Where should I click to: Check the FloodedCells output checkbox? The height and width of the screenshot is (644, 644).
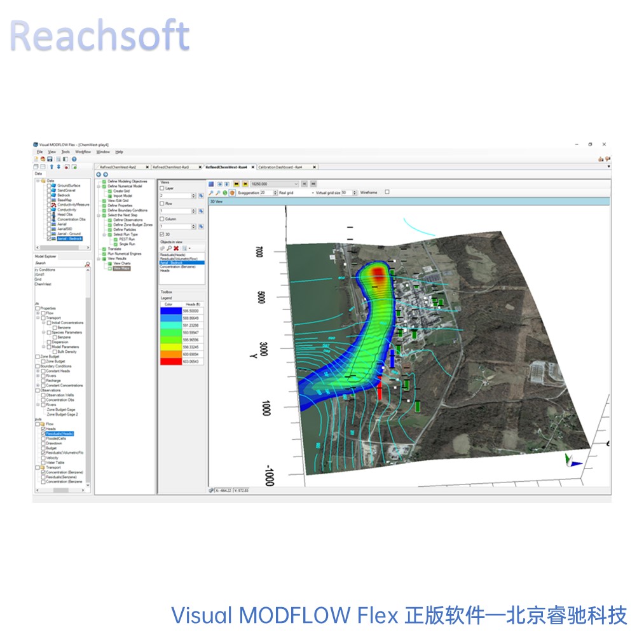[x=43, y=439]
